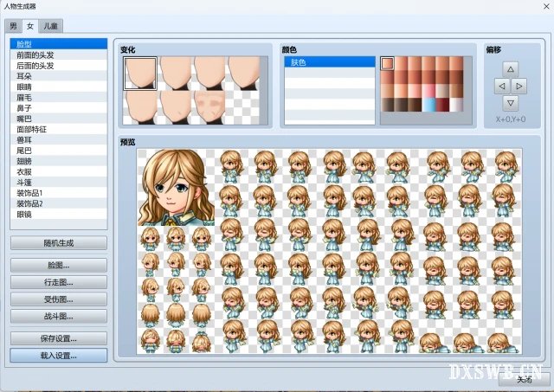Click the offset right arrow button
Viewport: 554px width, 392px height.
click(x=519, y=87)
